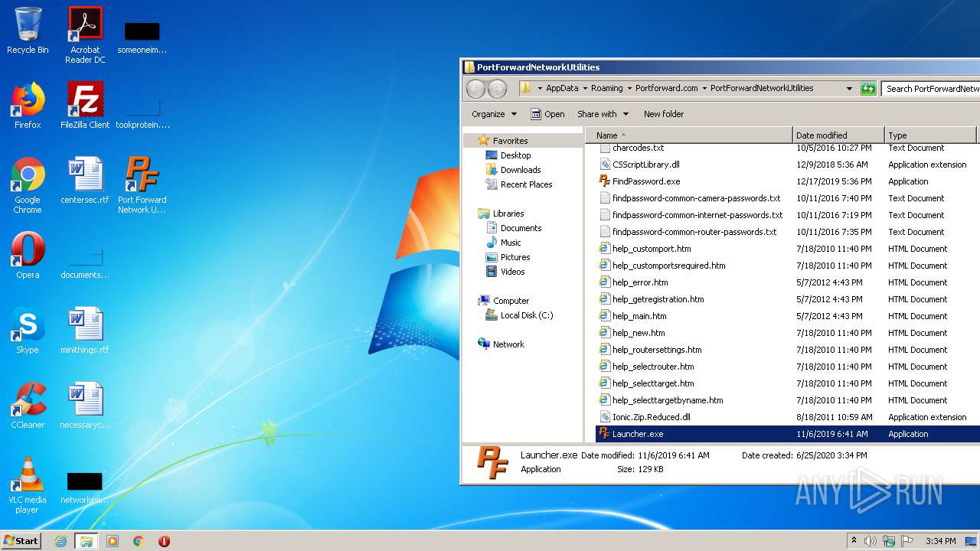The height and width of the screenshot is (551, 980).
Task: Open the FileZilla Client desktop shortcut
Action: (x=85, y=106)
